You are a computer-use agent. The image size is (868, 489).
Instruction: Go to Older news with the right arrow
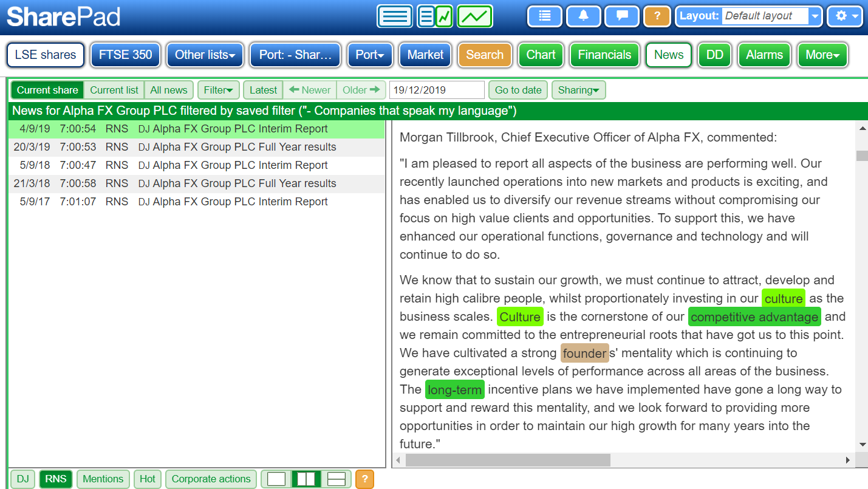tap(361, 90)
